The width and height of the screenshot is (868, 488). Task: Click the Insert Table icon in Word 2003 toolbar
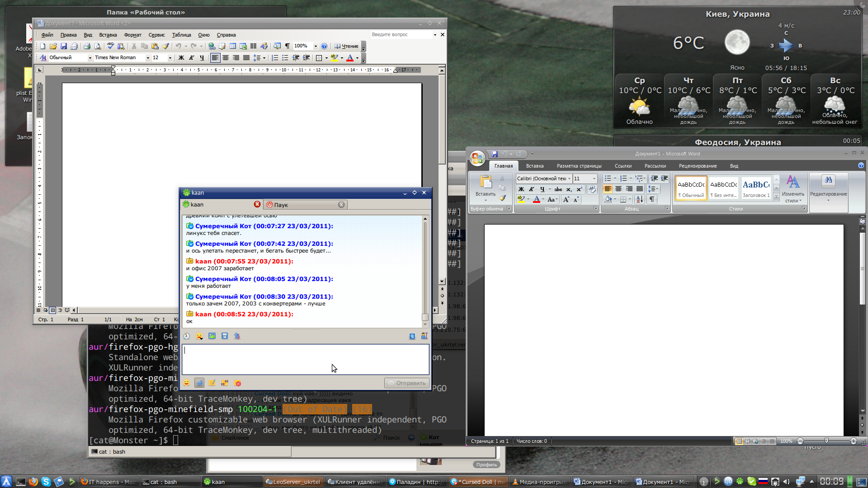pos(232,46)
